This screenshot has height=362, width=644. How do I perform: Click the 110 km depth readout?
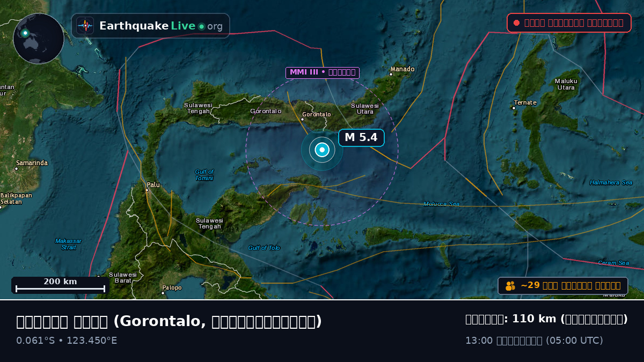(x=546, y=319)
